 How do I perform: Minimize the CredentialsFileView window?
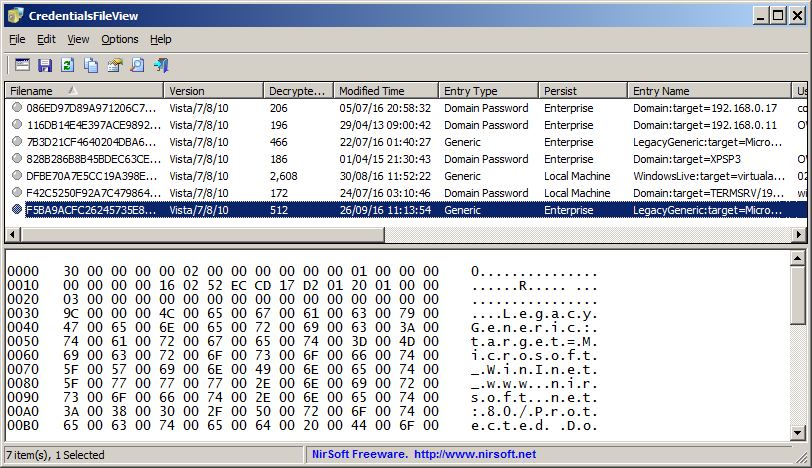760,16
